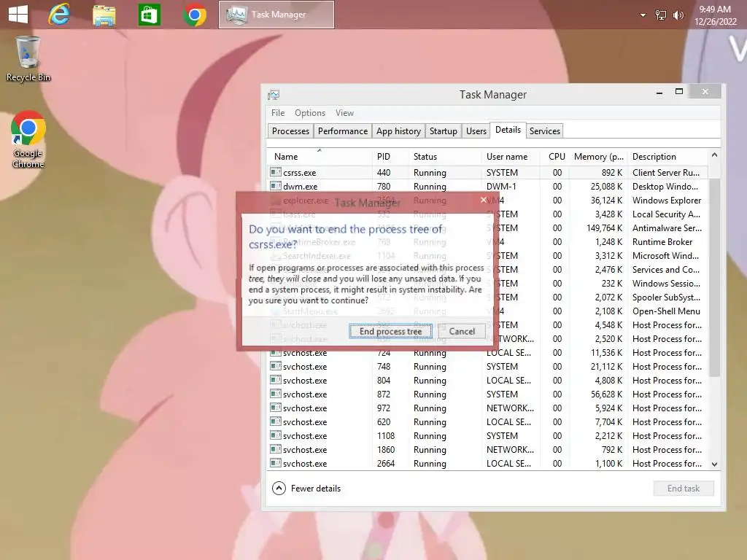Sort by the Memory column header
The image size is (747, 560).
point(598,157)
